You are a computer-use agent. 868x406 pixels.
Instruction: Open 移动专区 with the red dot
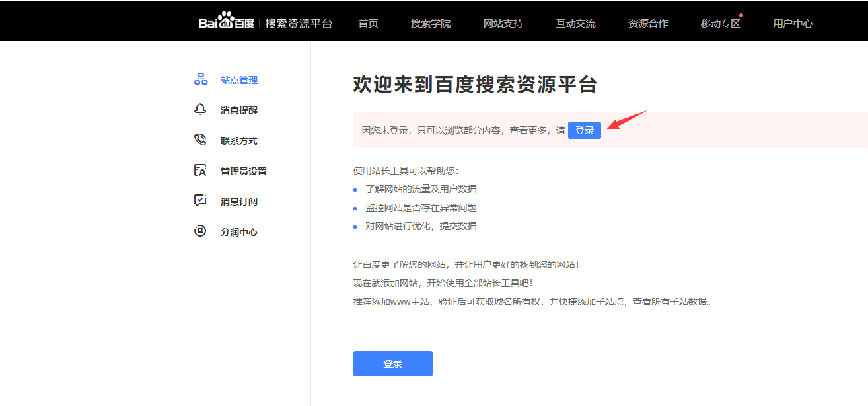click(x=720, y=24)
